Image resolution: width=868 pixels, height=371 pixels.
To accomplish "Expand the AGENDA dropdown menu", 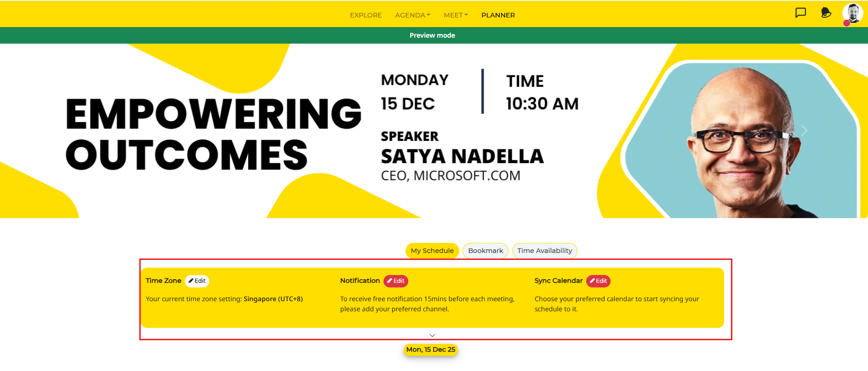I will click(x=412, y=15).
